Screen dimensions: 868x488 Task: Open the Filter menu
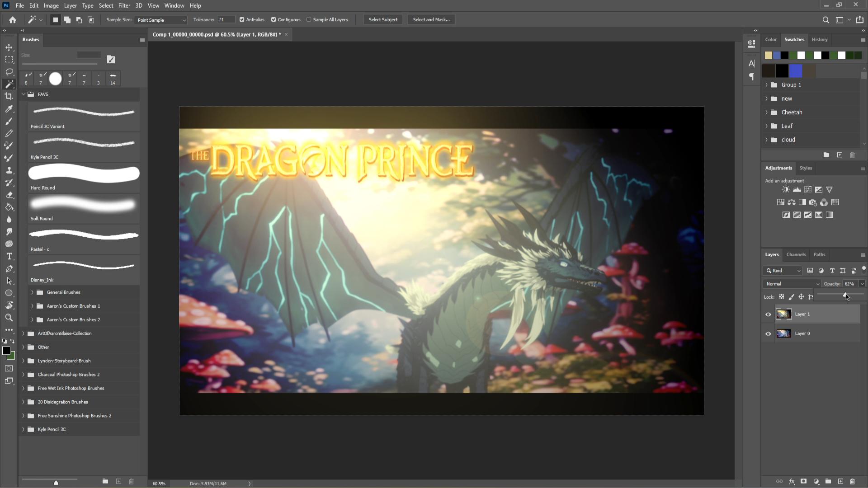(124, 5)
